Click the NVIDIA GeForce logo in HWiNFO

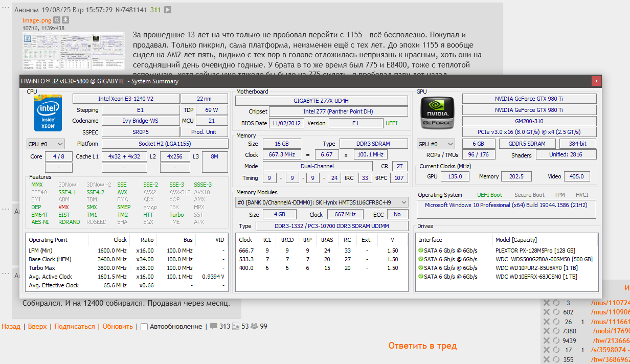click(x=437, y=113)
